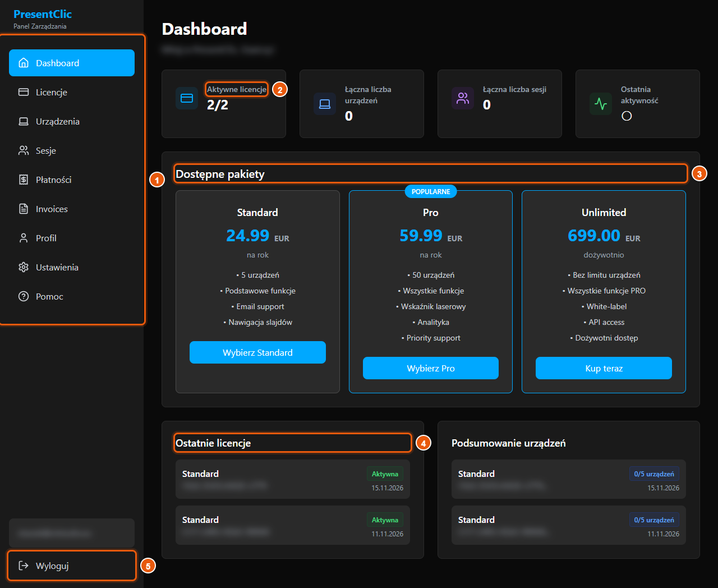
Task: Click the Aktywna badge dated 15.11.2026
Action: pos(385,474)
